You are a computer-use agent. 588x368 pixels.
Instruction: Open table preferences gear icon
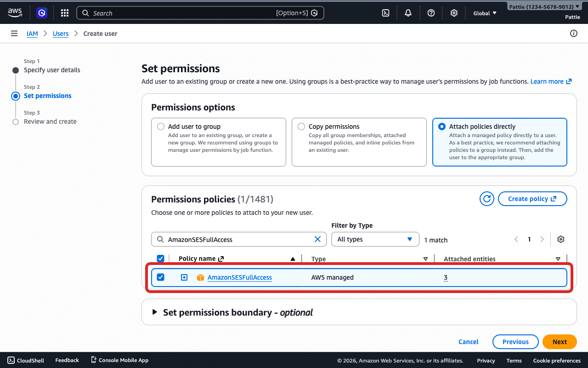point(560,239)
